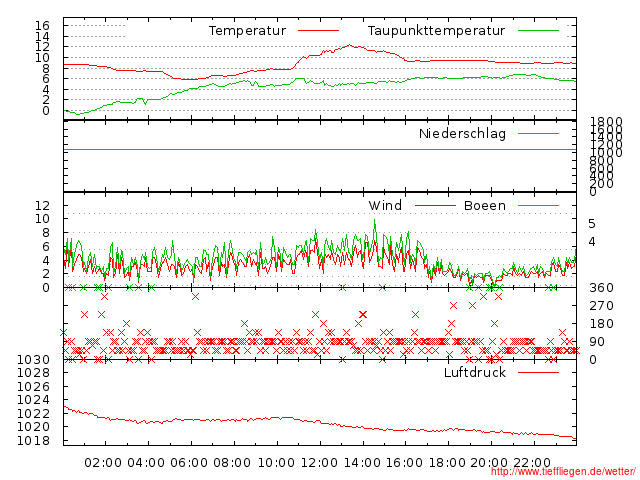Click the 1028 pressure axis value
The image size is (640, 480).
(33, 373)
